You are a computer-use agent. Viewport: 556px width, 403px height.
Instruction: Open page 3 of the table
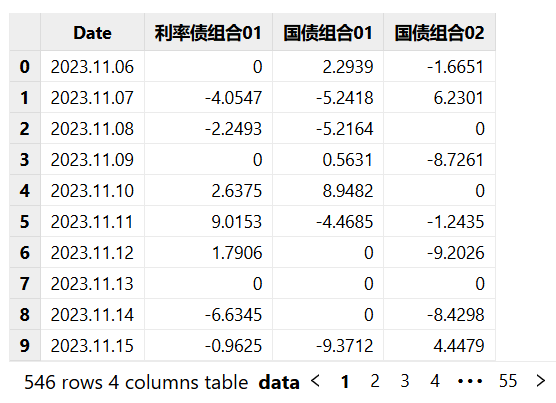(405, 381)
